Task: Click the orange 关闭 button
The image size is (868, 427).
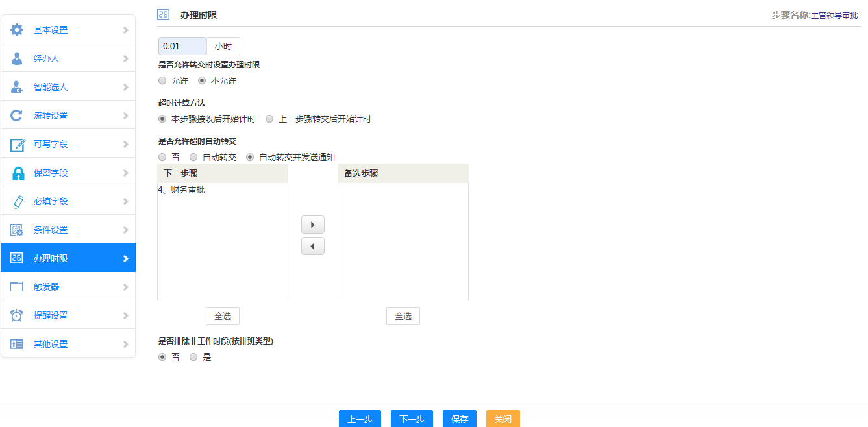Action: pos(502,419)
